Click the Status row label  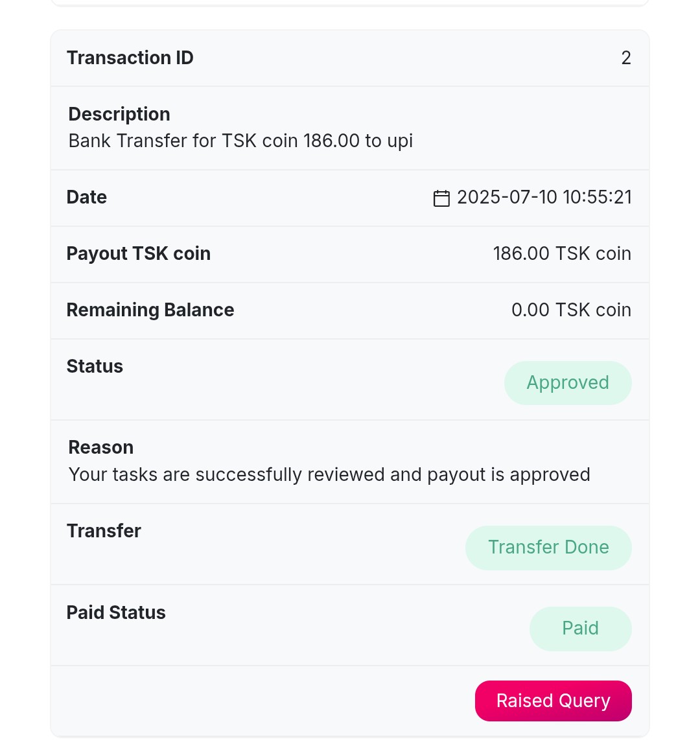[x=95, y=366]
